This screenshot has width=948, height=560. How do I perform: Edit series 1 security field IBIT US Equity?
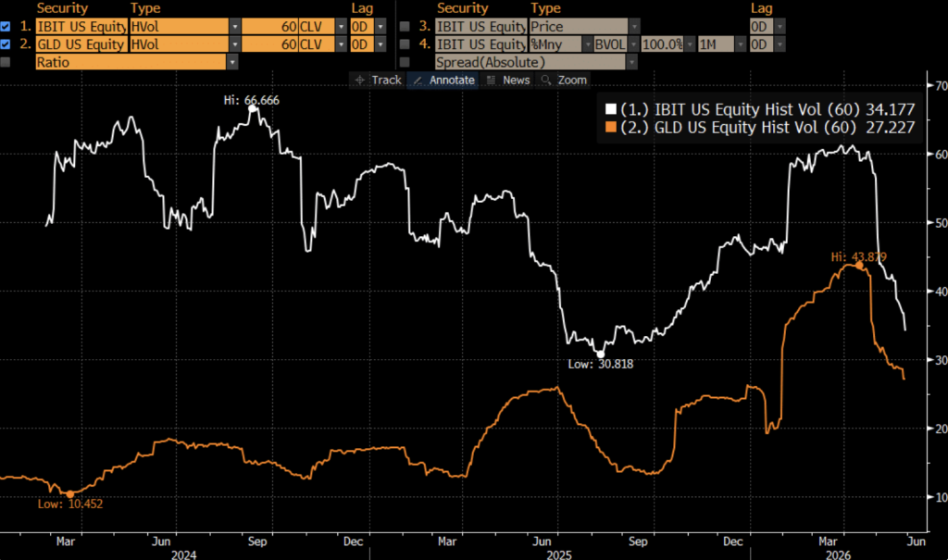81,27
